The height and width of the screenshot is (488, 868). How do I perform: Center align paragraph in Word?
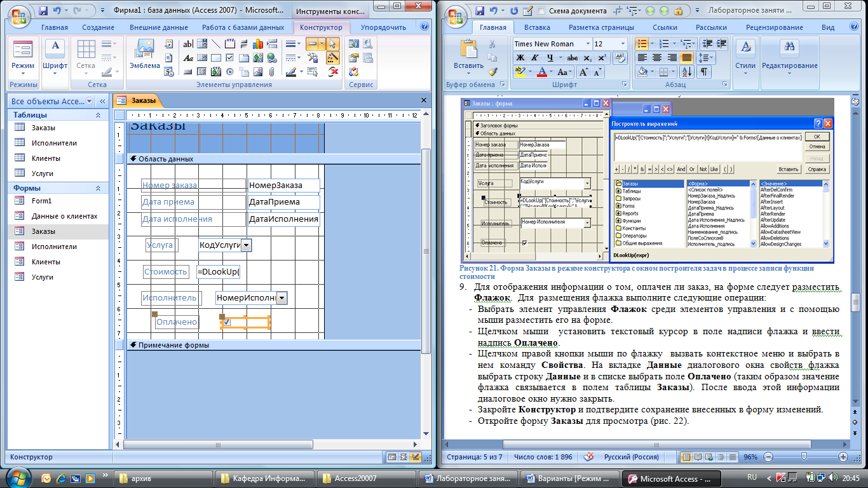pos(656,58)
